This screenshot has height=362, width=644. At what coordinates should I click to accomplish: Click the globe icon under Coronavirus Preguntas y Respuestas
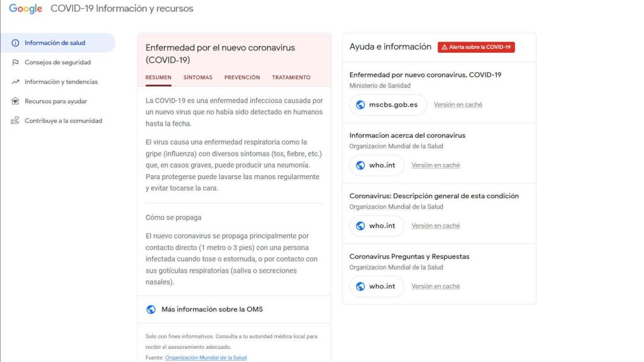360,286
